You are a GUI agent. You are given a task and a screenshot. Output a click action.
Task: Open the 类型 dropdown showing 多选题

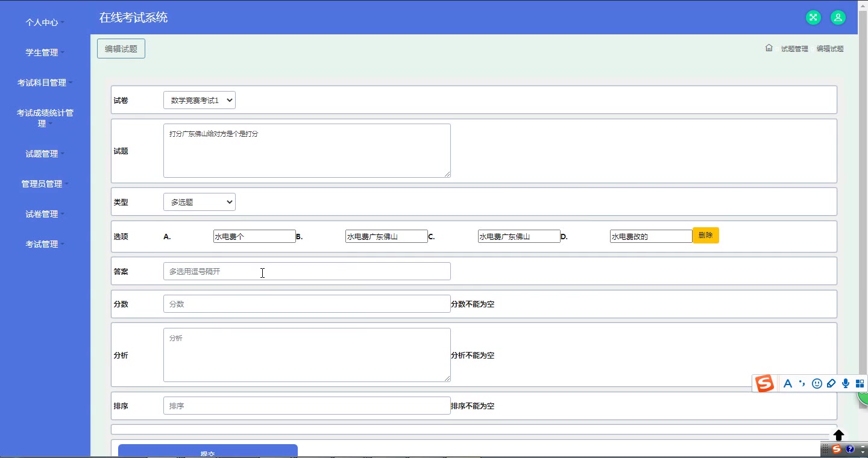pyautogui.click(x=200, y=202)
